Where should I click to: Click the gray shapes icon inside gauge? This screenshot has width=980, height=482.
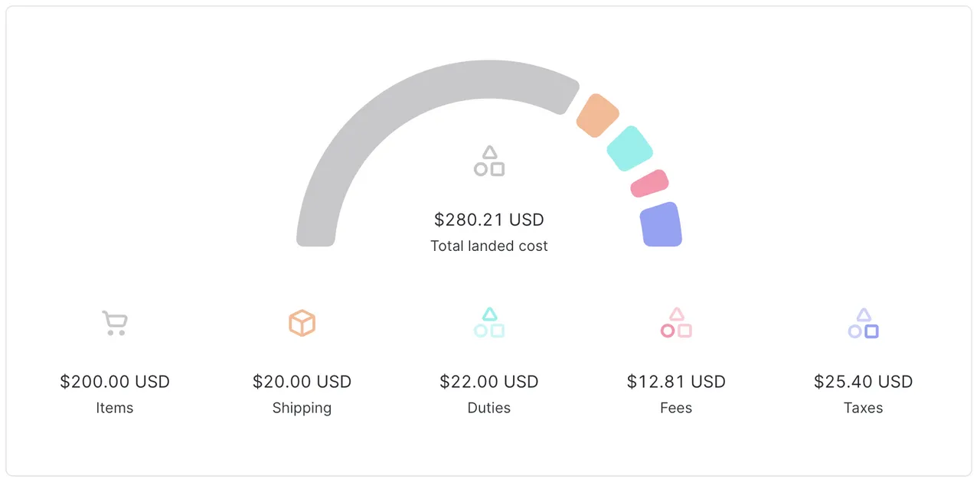pyautogui.click(x=489, y=161)
